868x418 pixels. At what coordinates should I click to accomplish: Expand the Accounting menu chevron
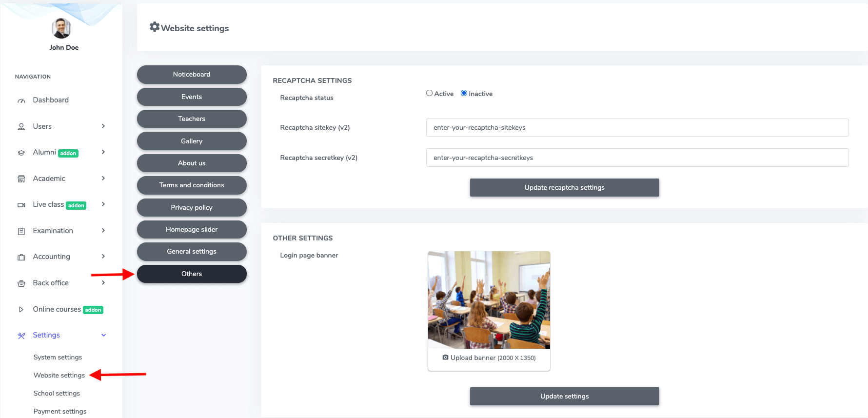coord(103,256)
